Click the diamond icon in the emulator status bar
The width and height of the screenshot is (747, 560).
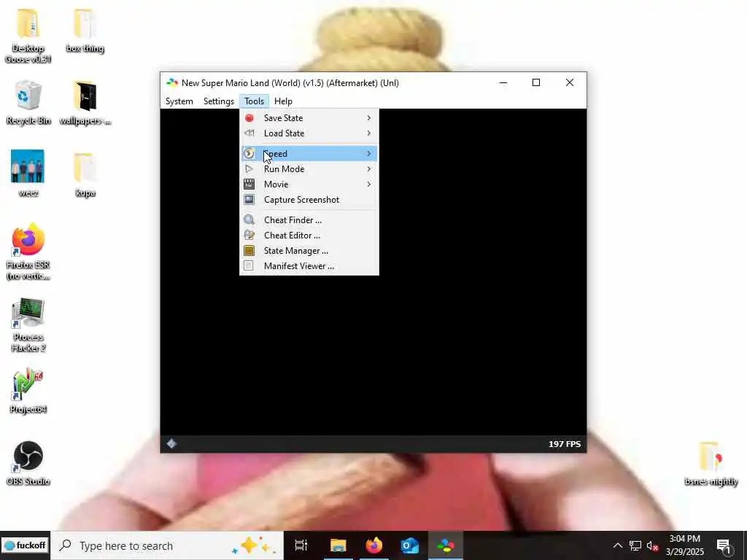[x=171, y=444]
